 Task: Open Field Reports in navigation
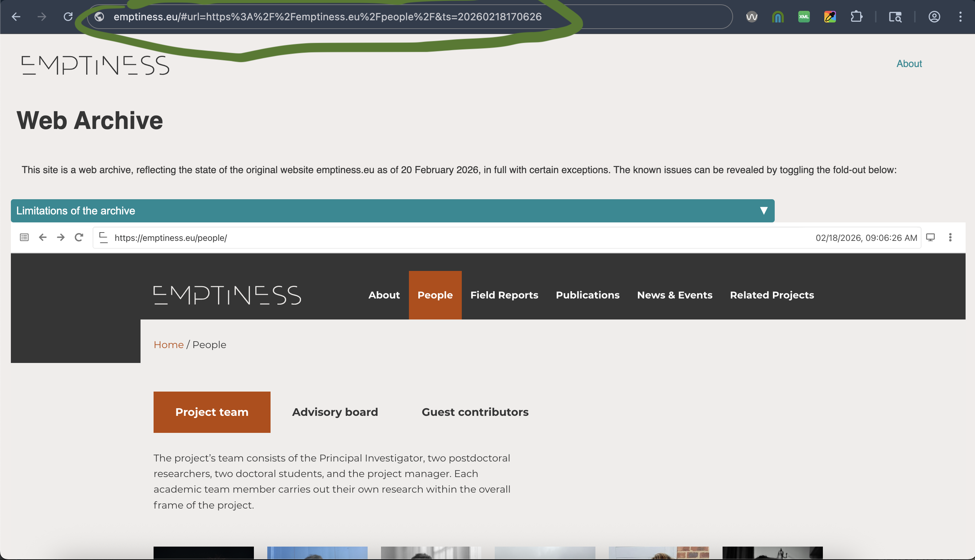pyautogui.click(x=505, y=295)
